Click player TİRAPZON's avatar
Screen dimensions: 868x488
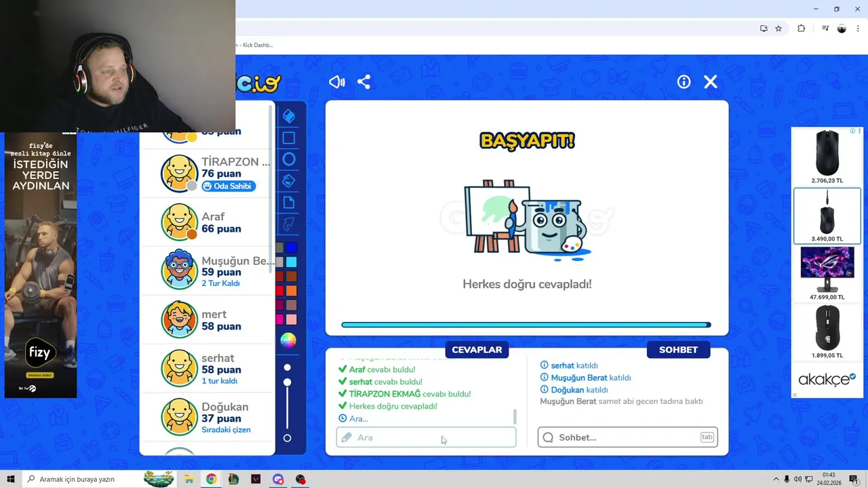[179, 174]
